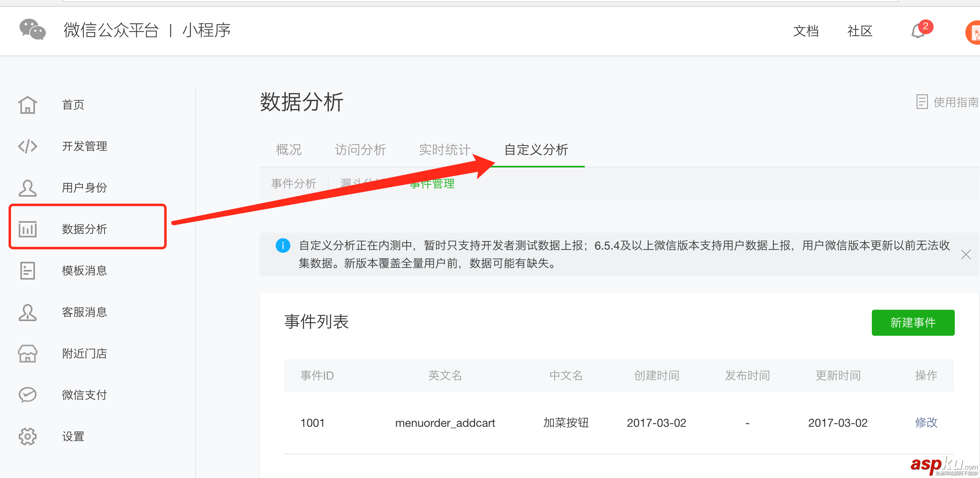This screenshot has width=980, height=478.
Task: Click the user identity person icon
Action: [x=28, y=188]
